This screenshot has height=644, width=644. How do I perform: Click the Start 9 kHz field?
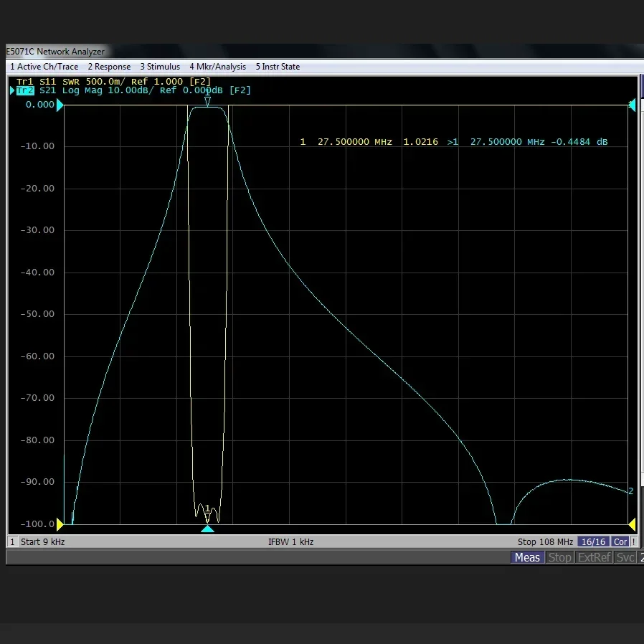[42, 542]
